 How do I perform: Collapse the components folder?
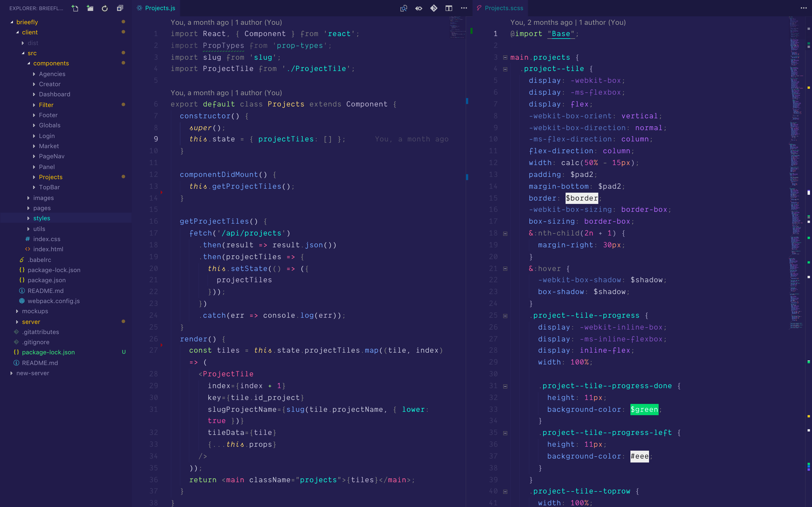coord(51,63)
